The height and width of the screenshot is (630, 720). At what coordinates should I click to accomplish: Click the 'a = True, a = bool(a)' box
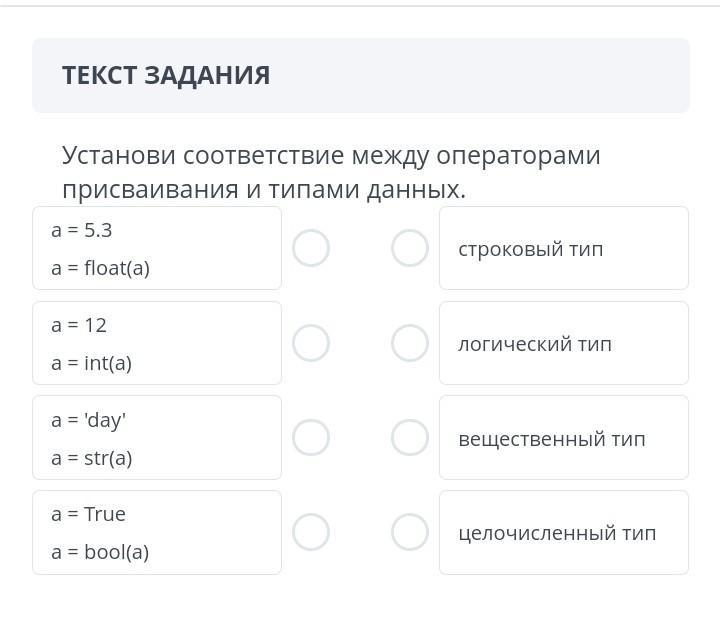(157, 532)
